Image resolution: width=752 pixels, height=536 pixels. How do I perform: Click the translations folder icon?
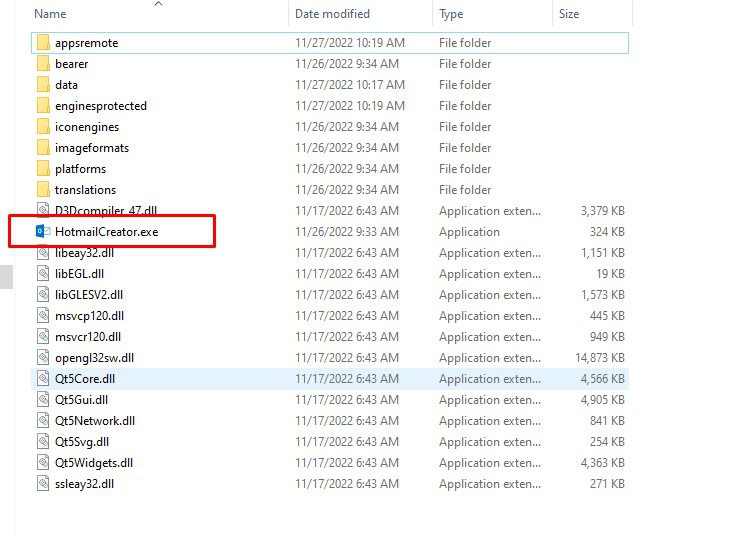click(43, 190)
